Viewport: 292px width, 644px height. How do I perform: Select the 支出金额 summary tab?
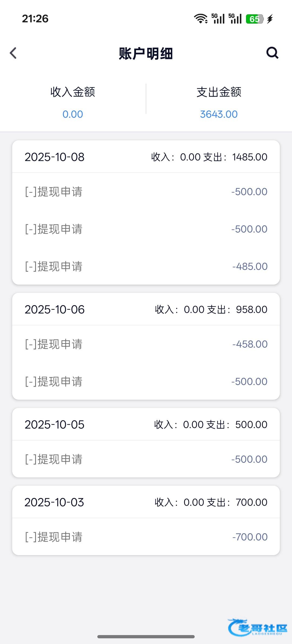tap(219, 92)
